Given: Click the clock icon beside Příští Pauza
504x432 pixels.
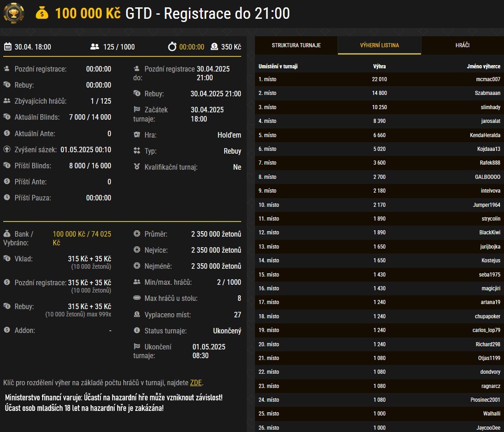Looking at the screenshot, I should point(7,198).
